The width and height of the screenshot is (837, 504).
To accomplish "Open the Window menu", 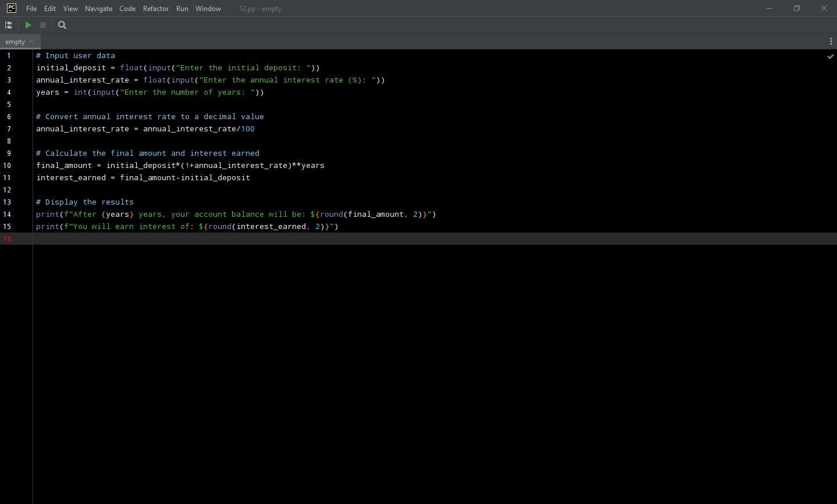I will click(208, 9).
